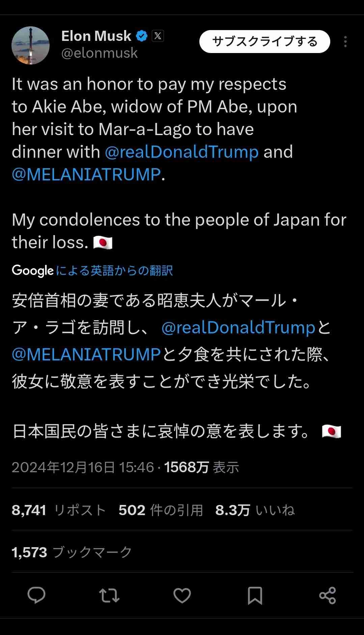The width and height of the screenshot is (364, 635).
Task: Tap the @elonmusk handle
Action: pos(100,53)
